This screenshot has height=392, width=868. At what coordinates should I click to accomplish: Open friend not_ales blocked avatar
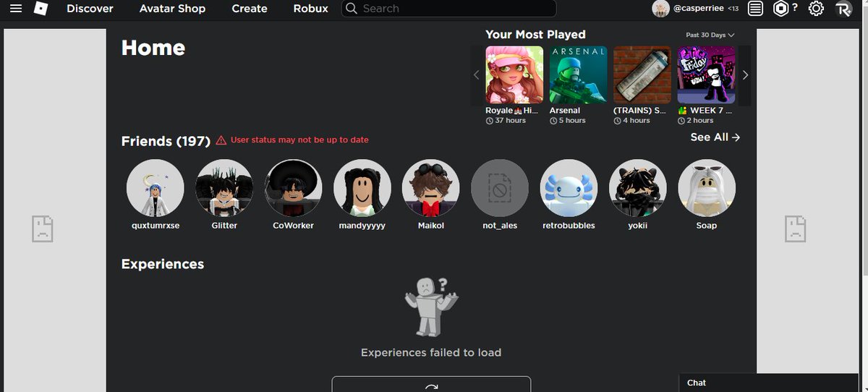click(500, 188)
